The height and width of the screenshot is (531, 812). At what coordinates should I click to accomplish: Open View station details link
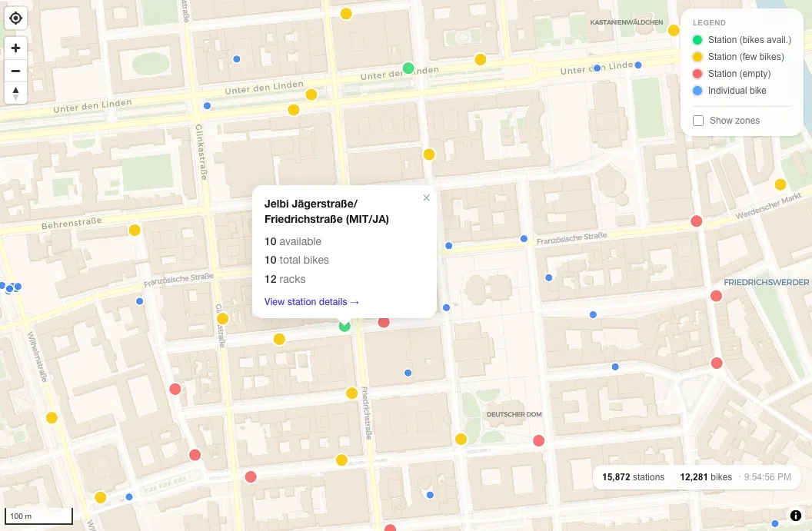coord(311,302)
